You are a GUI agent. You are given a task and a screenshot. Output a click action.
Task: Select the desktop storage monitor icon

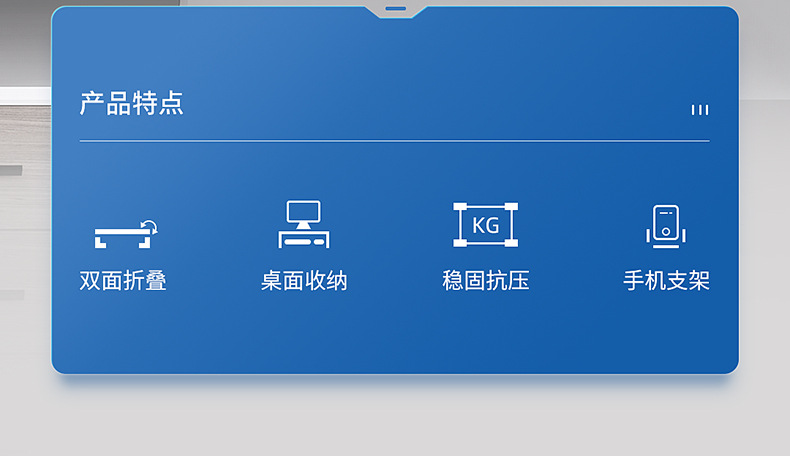coord(304,224)
